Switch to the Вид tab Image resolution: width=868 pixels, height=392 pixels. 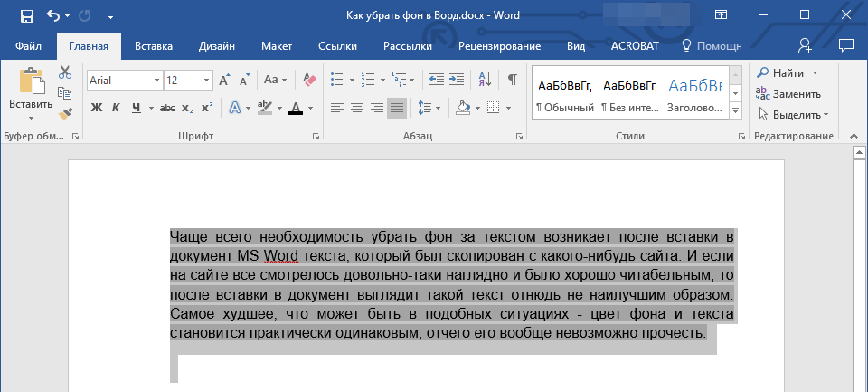pos(576,46)
